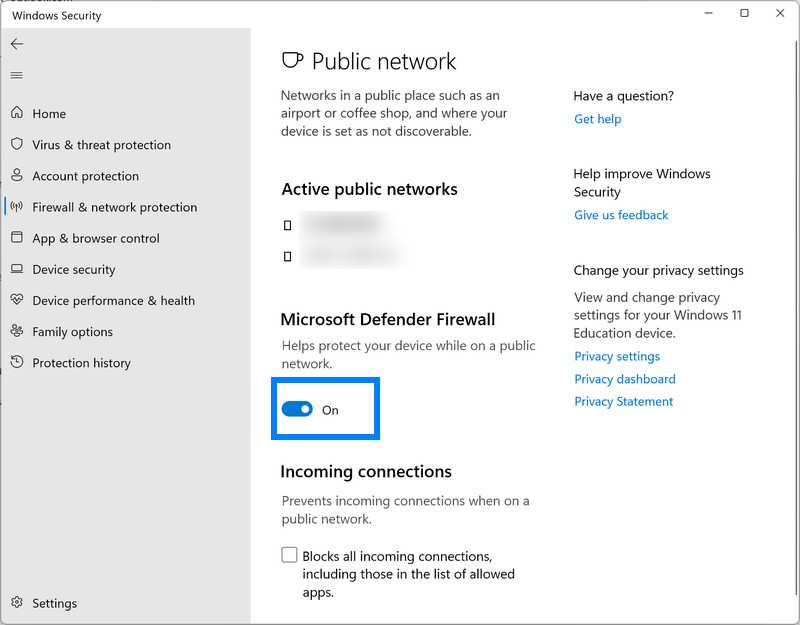Open Virus & threat protection section
This screenshot has height=625, width=800.
coord(102,145)
